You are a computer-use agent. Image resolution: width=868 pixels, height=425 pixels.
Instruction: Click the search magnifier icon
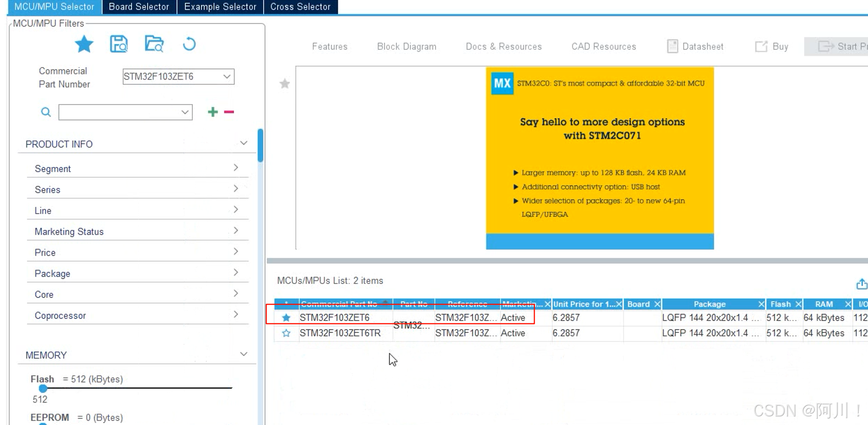(x=46, y=112)
